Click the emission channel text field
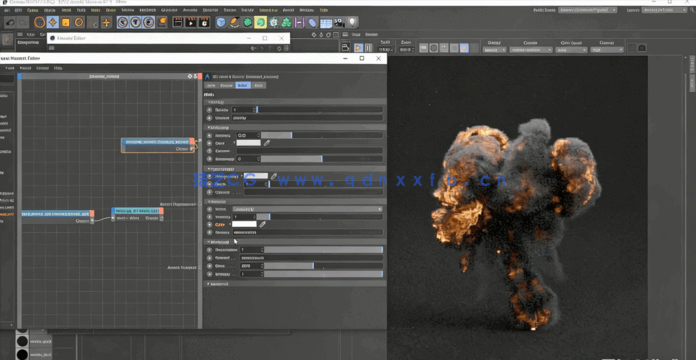This screenshot has height=360, width=696. (307, 232)
